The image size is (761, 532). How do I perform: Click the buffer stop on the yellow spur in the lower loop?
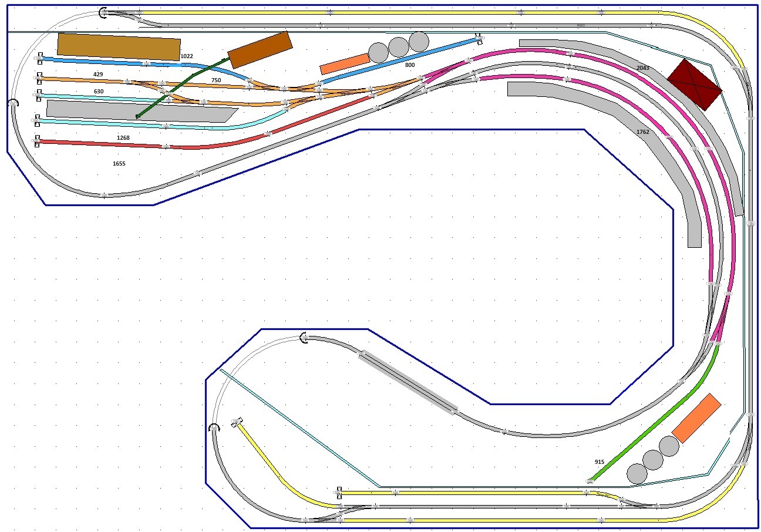pos(237,422)
